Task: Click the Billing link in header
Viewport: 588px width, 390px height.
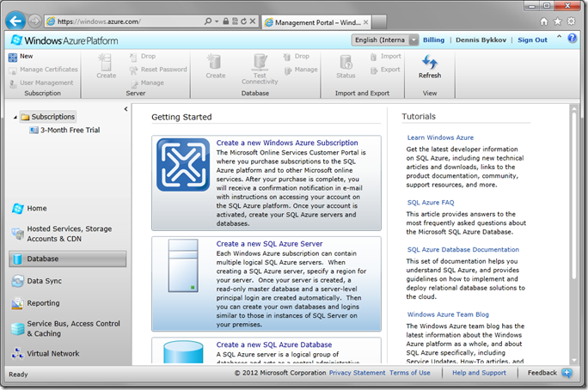Action: (433, 40)
